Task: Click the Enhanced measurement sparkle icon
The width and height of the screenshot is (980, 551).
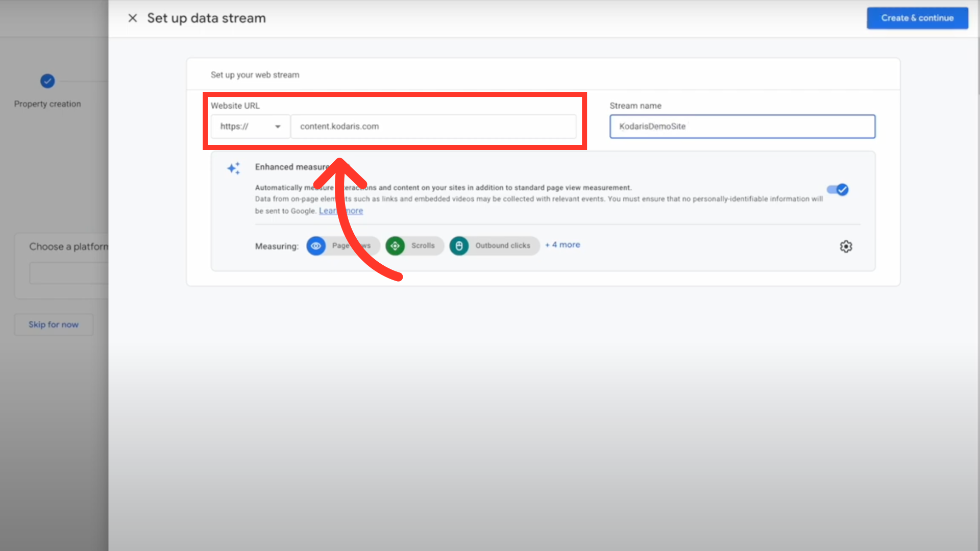Action: [x=234, y=168]
